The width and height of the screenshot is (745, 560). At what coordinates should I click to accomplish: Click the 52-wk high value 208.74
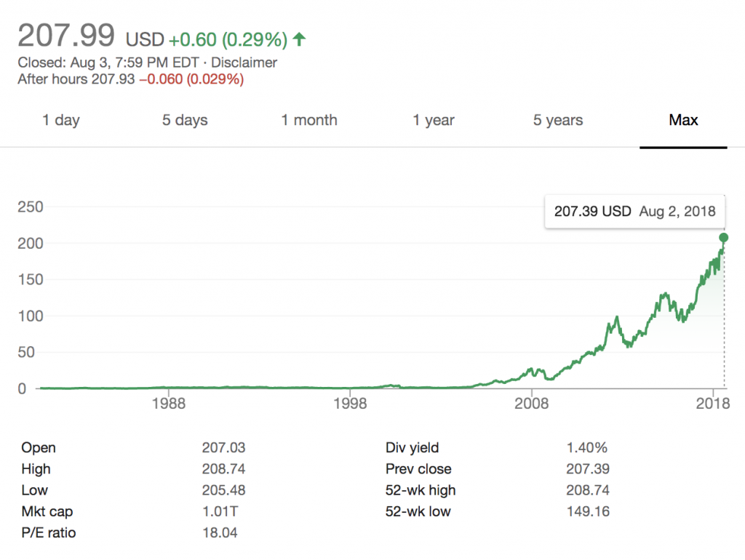[588, 490]
